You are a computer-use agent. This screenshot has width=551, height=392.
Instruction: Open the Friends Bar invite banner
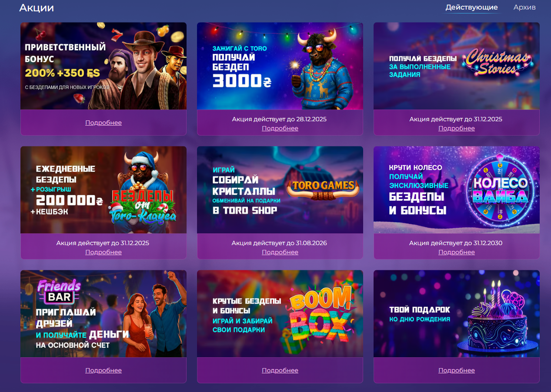point(104,314)
